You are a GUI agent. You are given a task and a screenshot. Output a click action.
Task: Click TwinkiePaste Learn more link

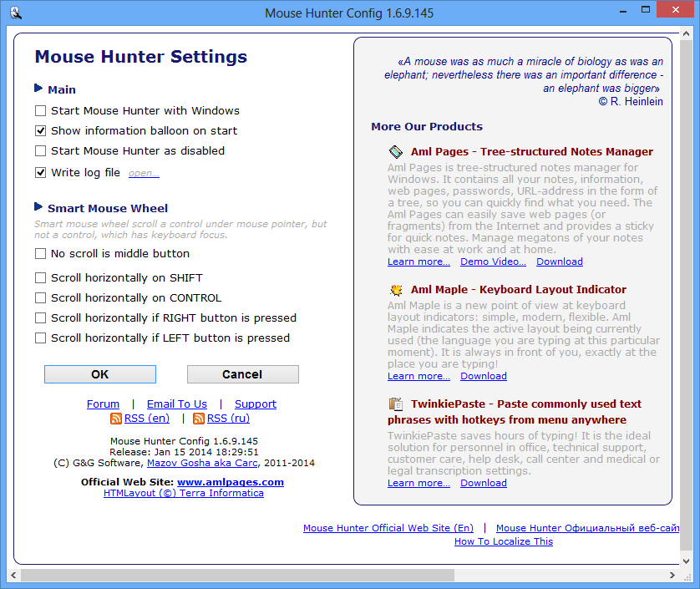pyautogui.click(x=418, y=483)
